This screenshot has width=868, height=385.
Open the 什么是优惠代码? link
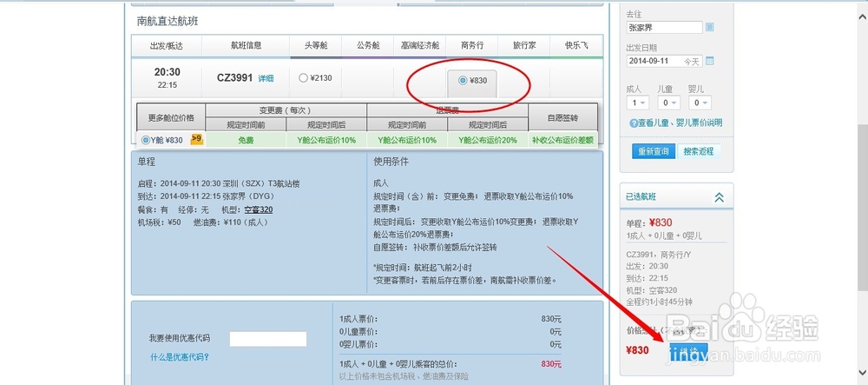[180, 357]
